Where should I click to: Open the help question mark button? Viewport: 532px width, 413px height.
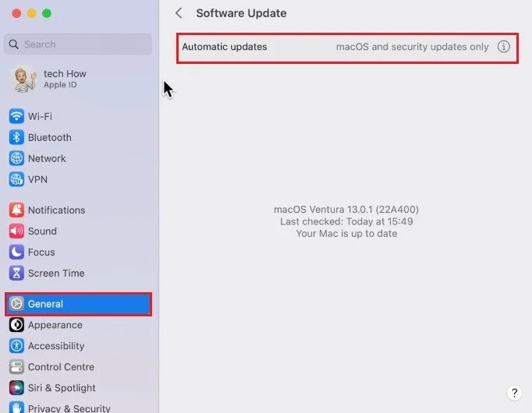(x=514, y=393)
